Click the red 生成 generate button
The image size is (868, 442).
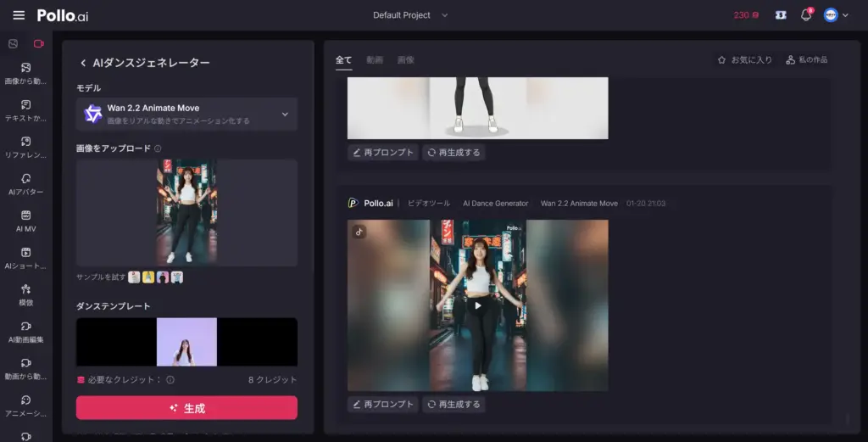[x=186, y=408]
